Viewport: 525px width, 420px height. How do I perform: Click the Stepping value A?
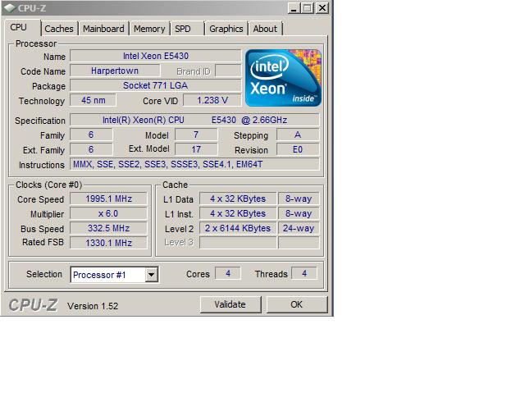click(298, 135)
